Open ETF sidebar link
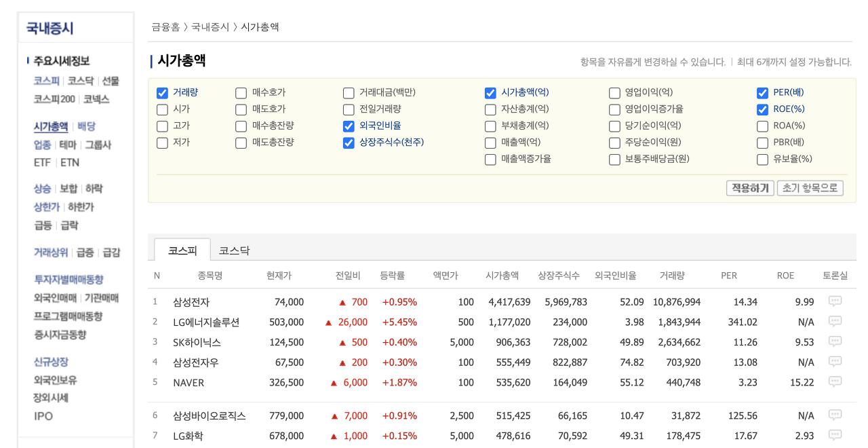Screen dimensions: 868x448 (42, 163)
